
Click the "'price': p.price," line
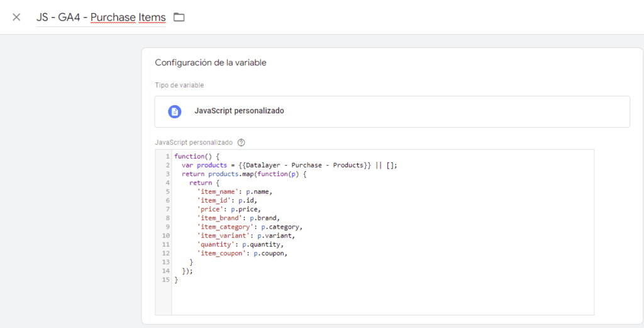click(229, 209)
